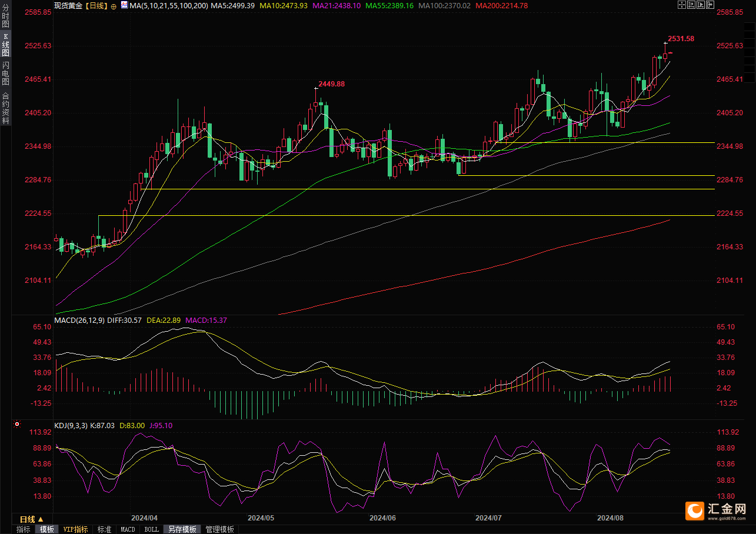Click the KDJ indicator red marker icon
The image size is (756, 534).
coord(17,423)
